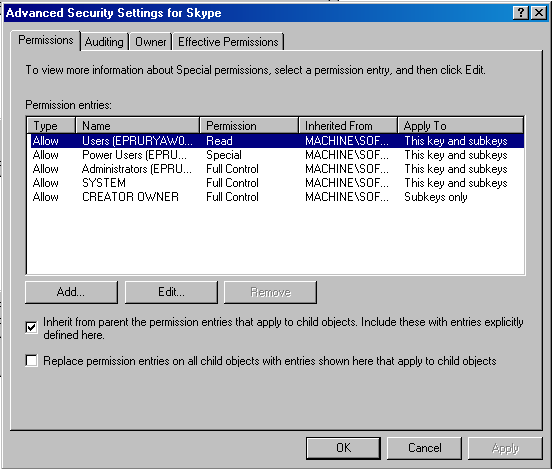Image resolution: width=553 pixels, height=469 pixels.
Task: Open the Owner tab
Action: (x=151, y=42)
